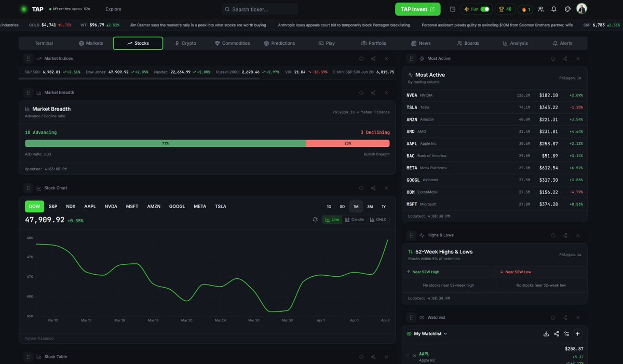Remove the Market Indices widget
The height and width of the screenshot is (364, 623).
tap(386, 59)
